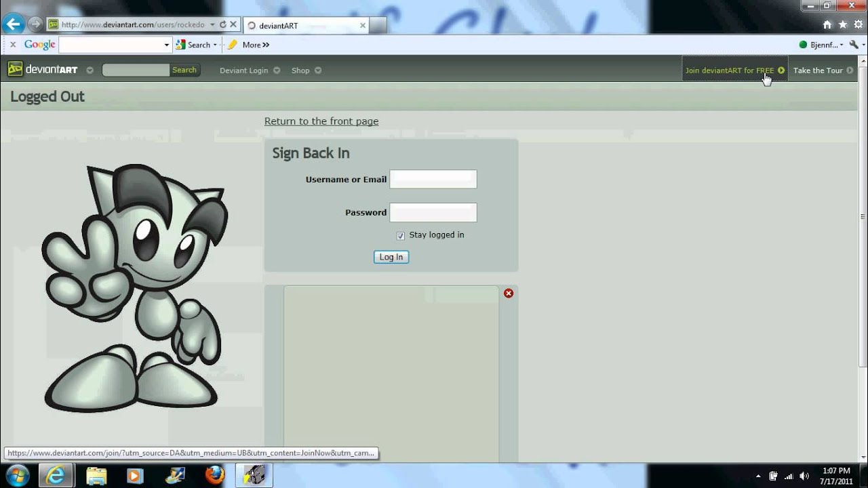868x488 pixels.
Task: Open the Deviant Login menu
Action: point(244,70)
